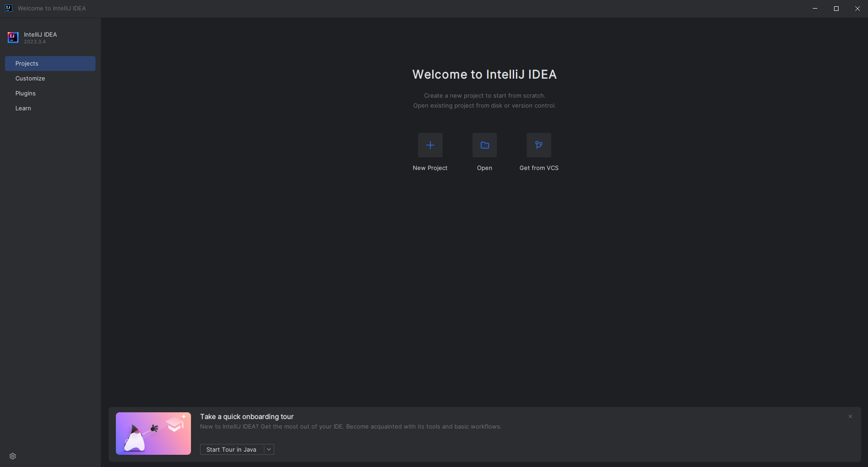The image size is (868, 467).
Task: Dismiss the onboarding tour banner
Action: [x=850, y=416]
